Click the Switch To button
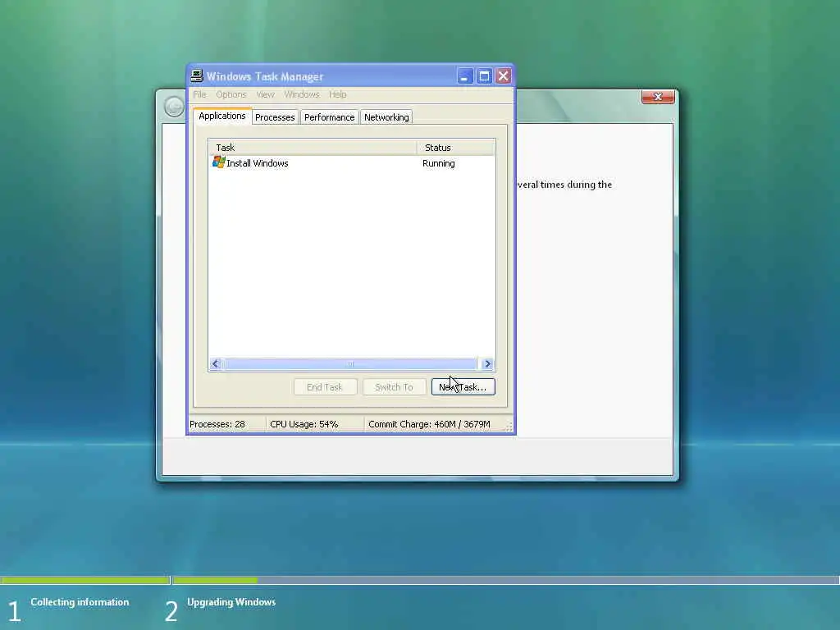 (394, 387)
